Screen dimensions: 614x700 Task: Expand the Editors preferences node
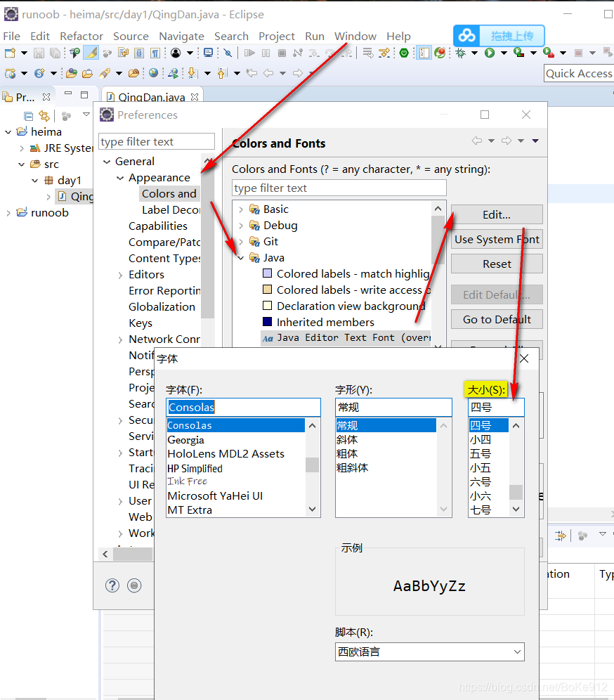120,276
